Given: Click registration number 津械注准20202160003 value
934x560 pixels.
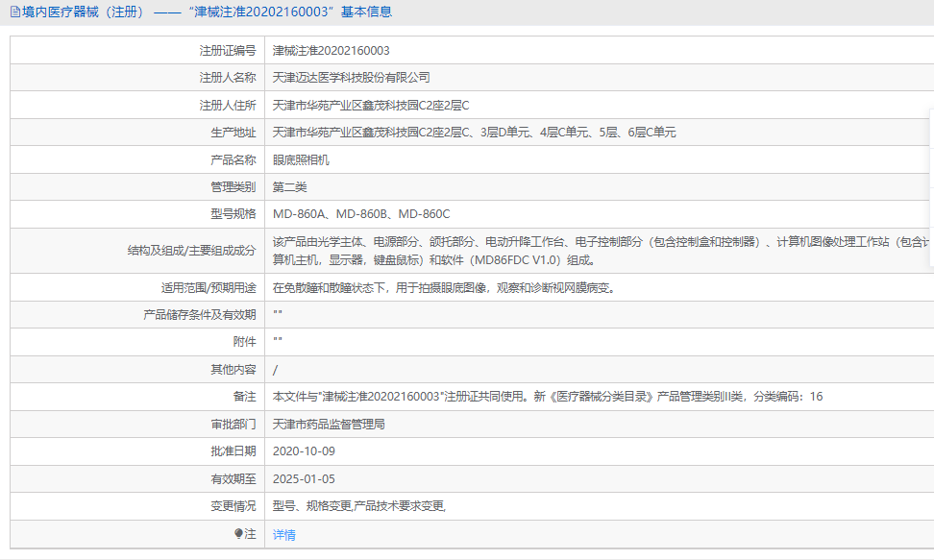Looking at the screenshot, I should pos(331,51).
